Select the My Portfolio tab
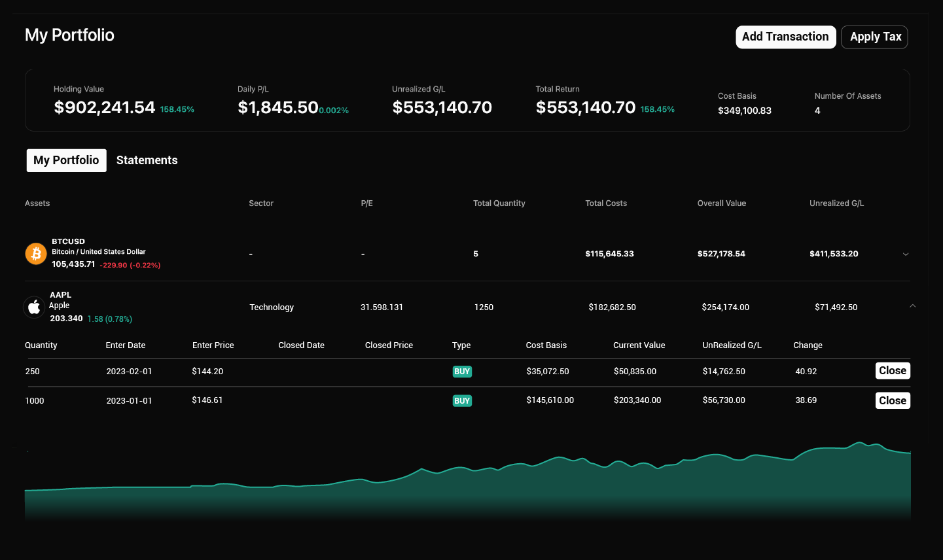Screen dimensions: 943x560 (x=66, y=160)
